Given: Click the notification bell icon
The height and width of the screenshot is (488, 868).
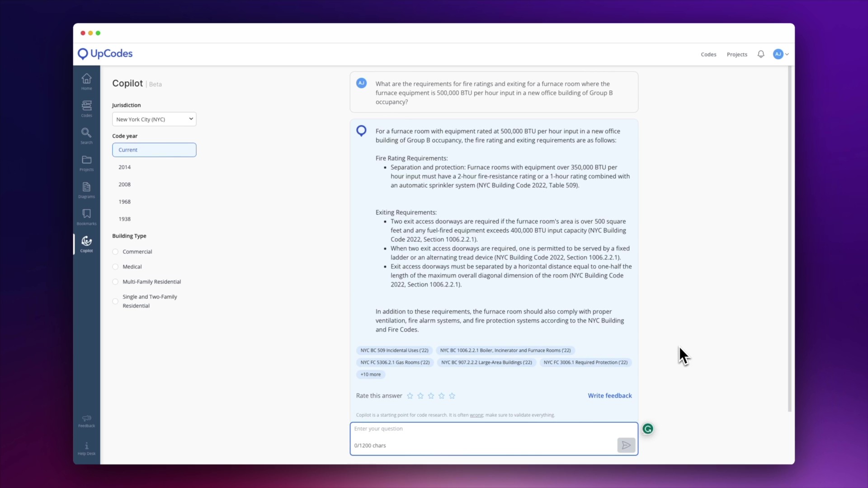Looking at the screenshot, I should pos(761,54).
